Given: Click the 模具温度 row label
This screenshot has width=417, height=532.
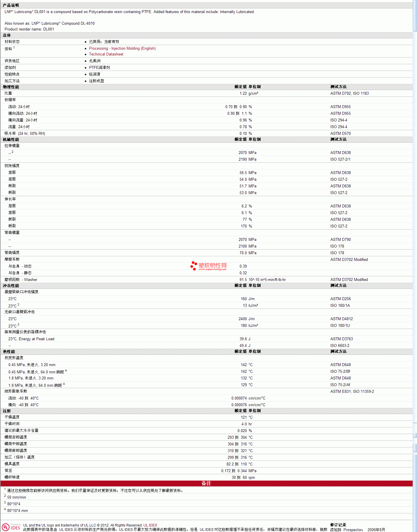Looking at the screenshot, I should pos(12,464).
